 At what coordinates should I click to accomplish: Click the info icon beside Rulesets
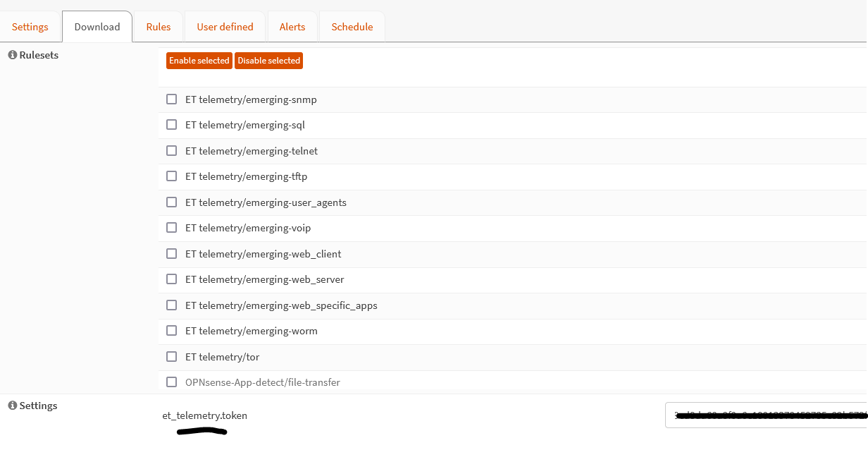tap(13, 55)
